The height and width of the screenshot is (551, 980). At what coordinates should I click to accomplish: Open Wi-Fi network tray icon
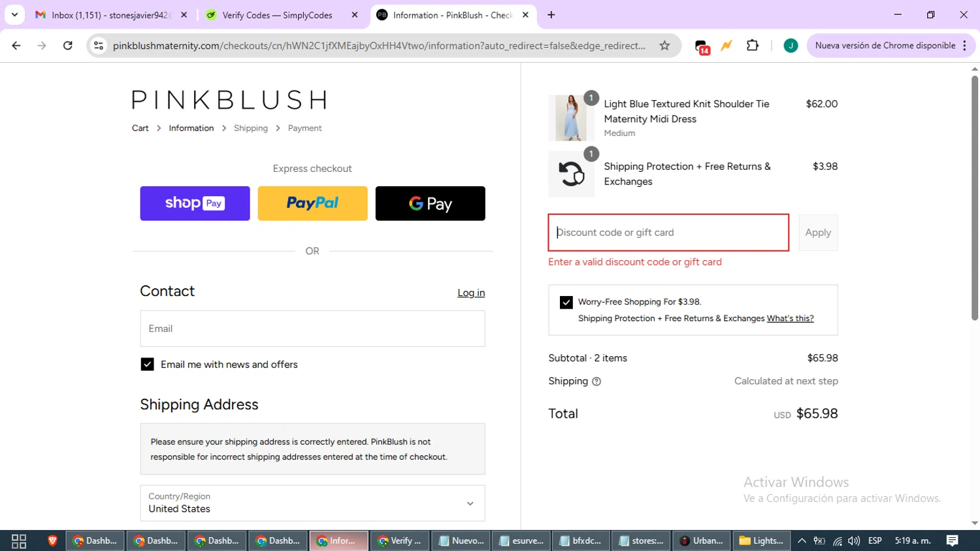tap(837, 541)
